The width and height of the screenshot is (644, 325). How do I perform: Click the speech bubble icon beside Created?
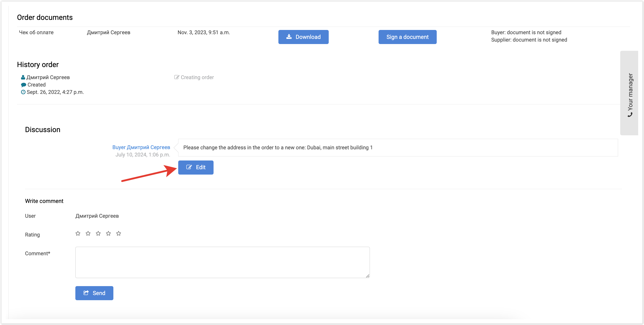point(23,85)
